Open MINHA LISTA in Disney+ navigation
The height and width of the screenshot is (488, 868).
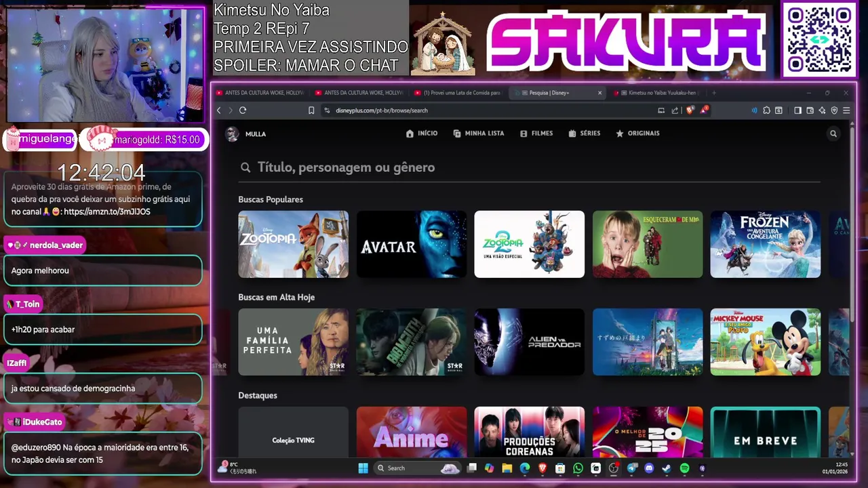click(x=479, y=134)
